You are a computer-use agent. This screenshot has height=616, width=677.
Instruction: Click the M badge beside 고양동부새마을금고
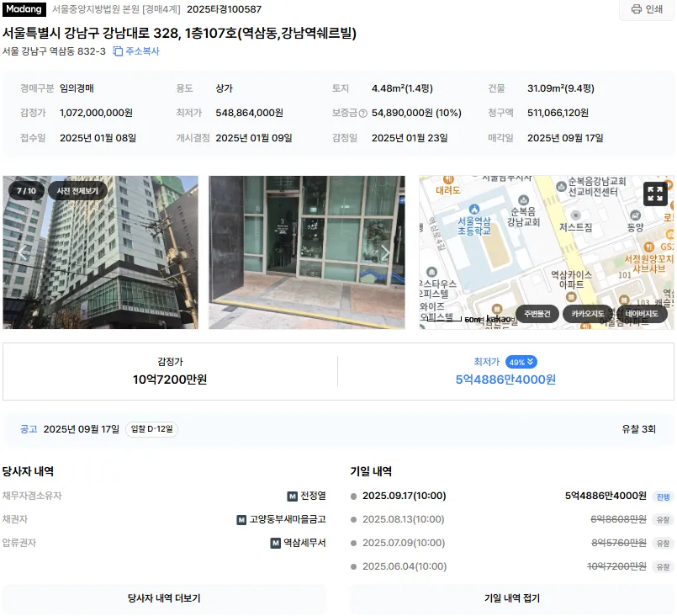coord(241,520)
